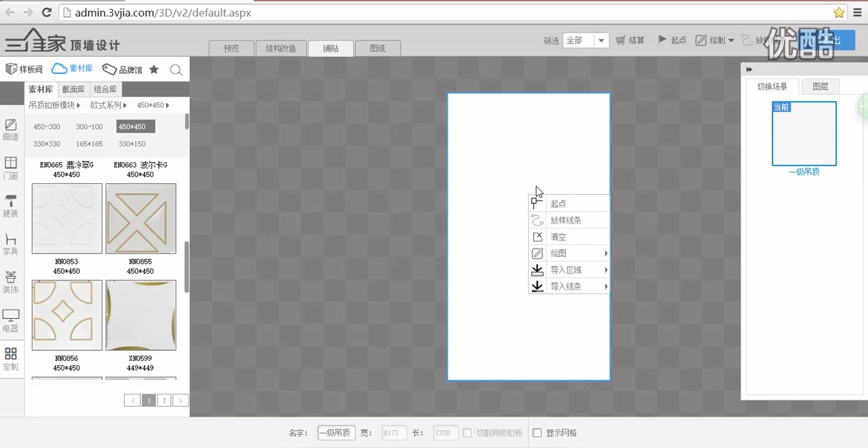Go to page 2 in material pagination
This screenshot has width=868, height=448.
pos(164,400)
